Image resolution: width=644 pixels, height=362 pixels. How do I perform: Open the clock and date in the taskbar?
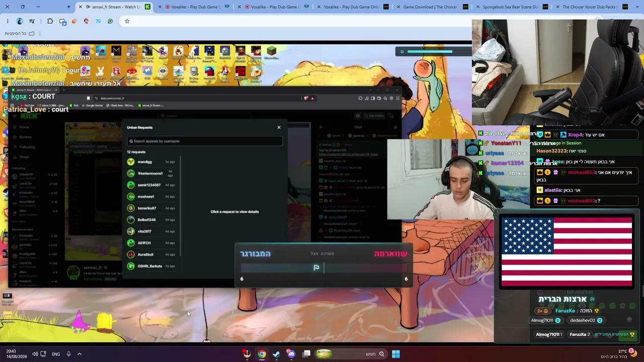tap(16, 354)
